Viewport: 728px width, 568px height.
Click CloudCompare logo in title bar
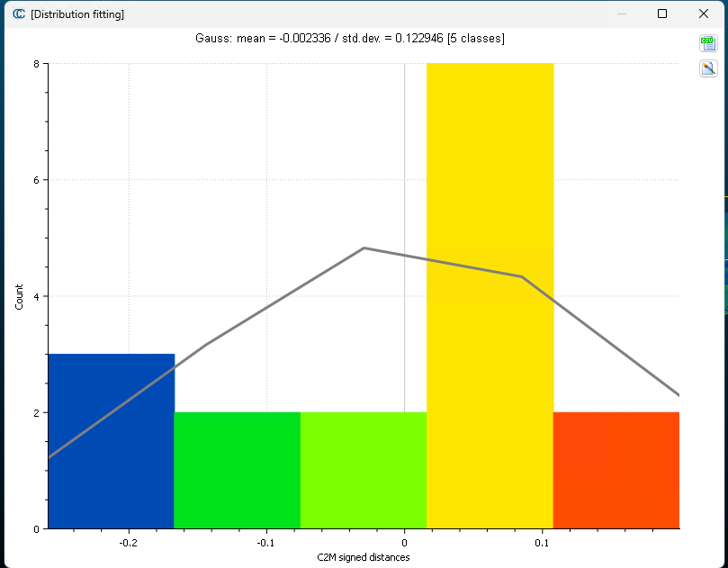point(19,14)
